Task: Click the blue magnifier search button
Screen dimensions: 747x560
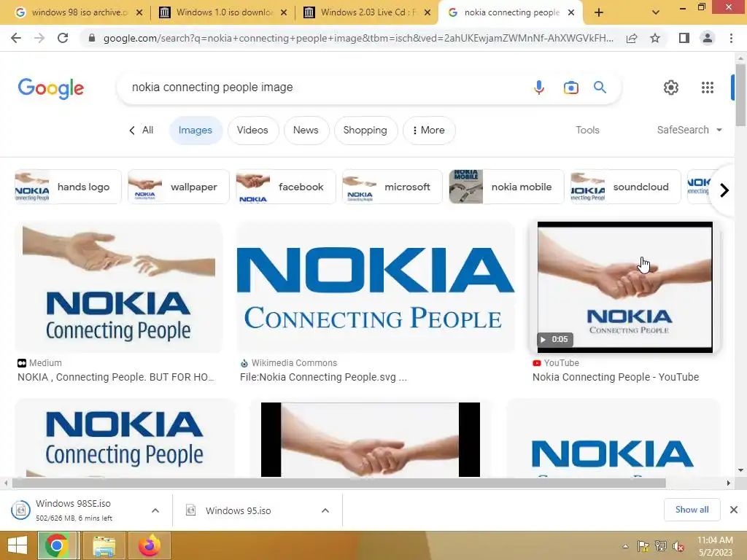Action: coord(600,87)
